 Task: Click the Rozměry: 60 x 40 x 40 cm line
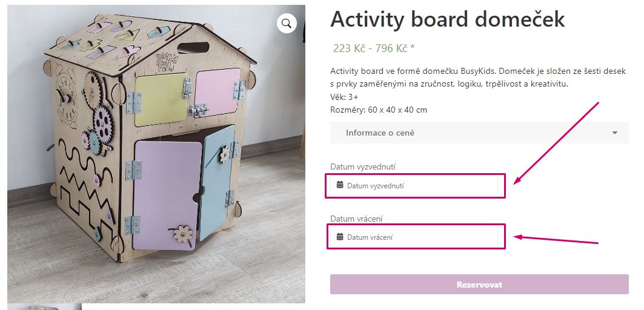pyautogui.click(x=378, y=110)
